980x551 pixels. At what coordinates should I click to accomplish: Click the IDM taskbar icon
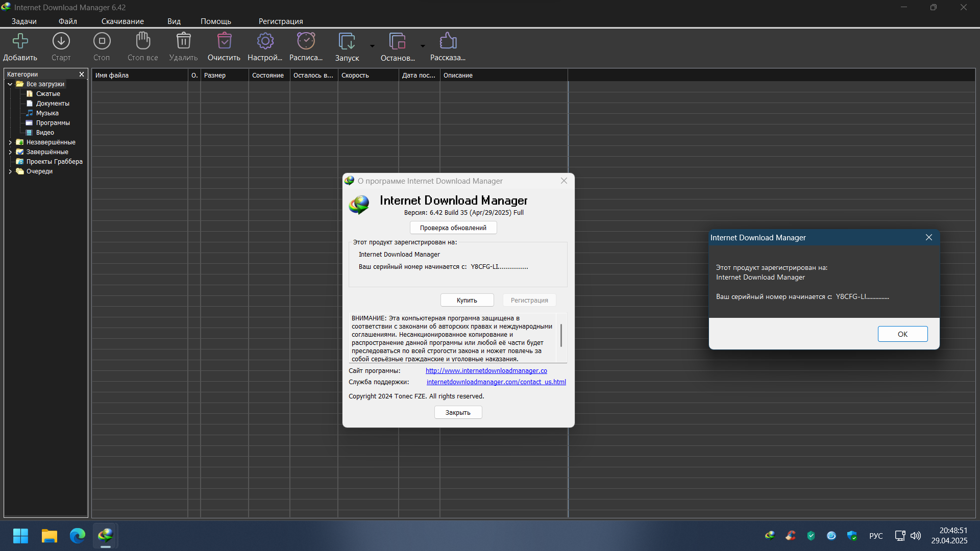(x=106, y=536)
